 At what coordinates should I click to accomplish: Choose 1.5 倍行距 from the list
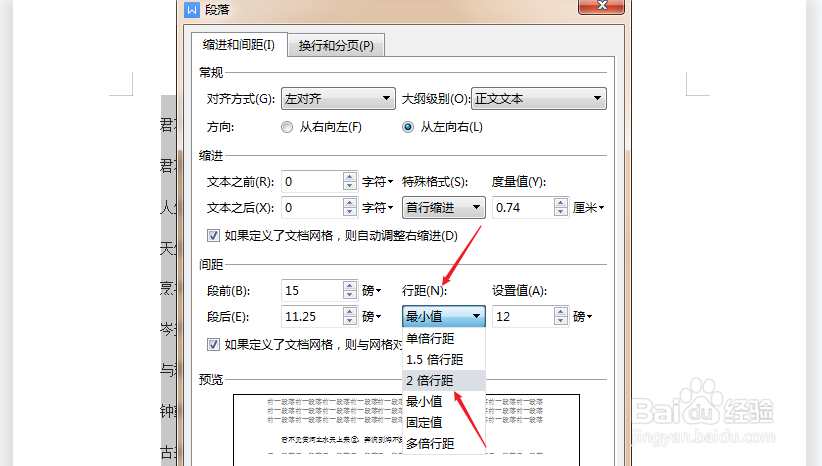pos(444,360)
